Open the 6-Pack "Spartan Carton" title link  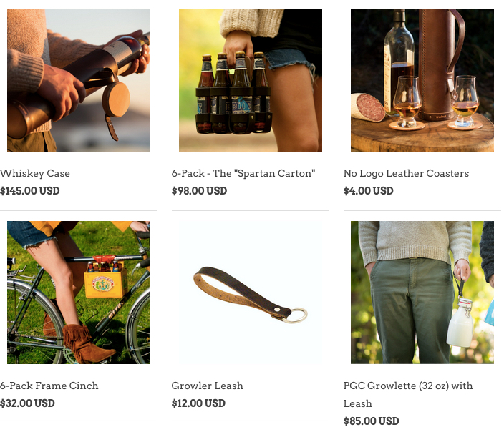coord(243,173)
